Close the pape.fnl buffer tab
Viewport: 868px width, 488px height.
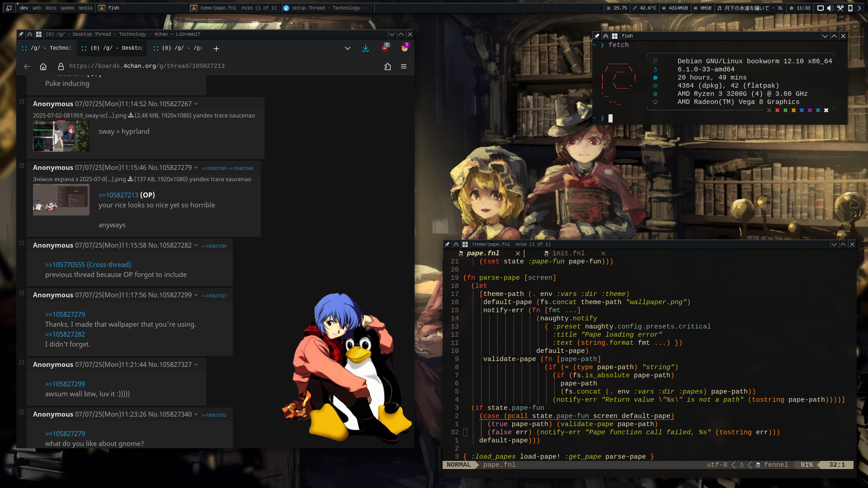coord(518,253)
